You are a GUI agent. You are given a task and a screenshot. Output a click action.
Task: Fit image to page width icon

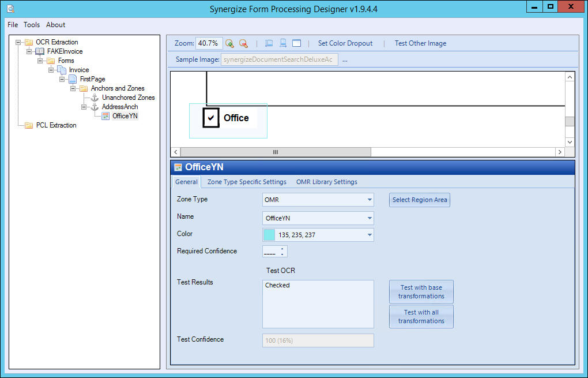[283, 43]
